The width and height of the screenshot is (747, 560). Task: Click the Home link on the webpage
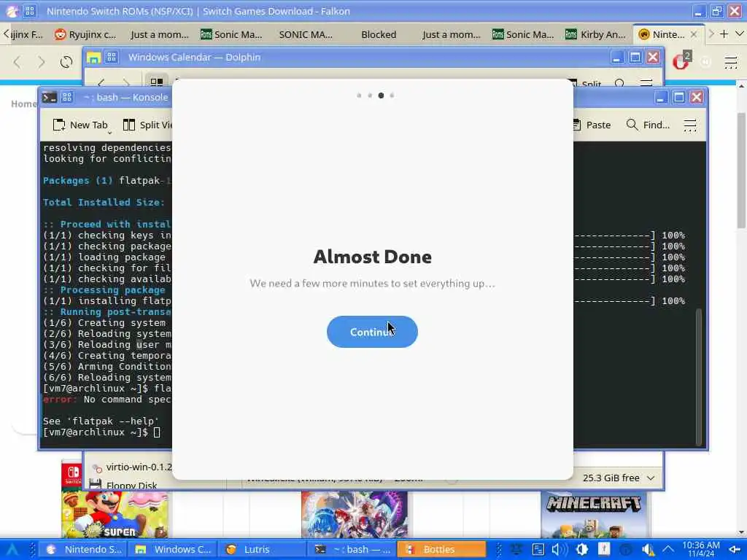pyautogui.click(x=24, y=104)
